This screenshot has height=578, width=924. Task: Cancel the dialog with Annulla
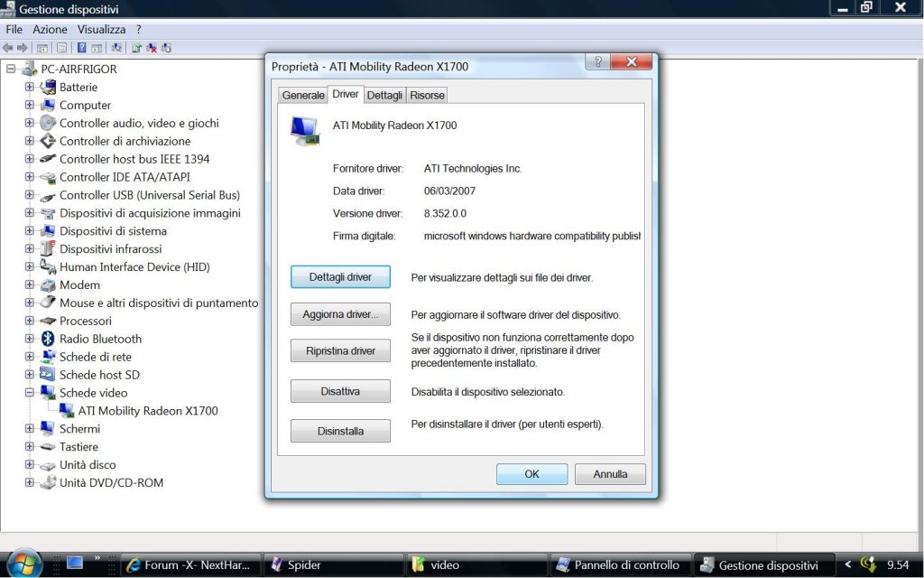click(x=611, y=474)
